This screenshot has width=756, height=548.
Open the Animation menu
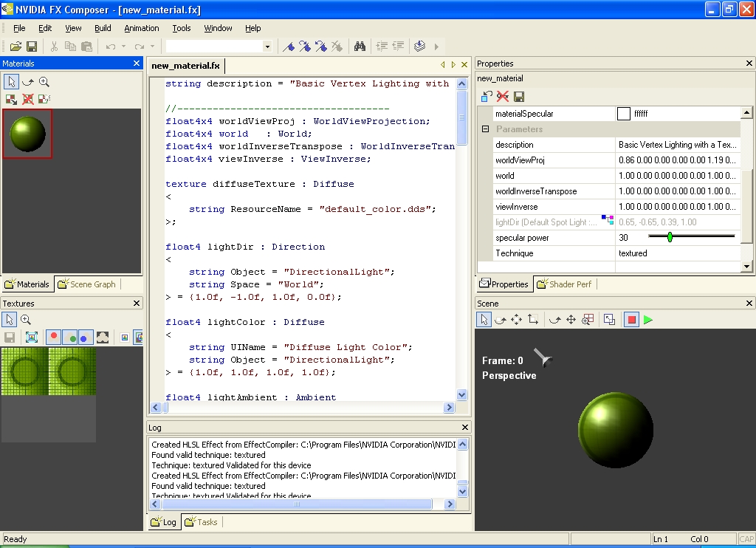[142, 28]
